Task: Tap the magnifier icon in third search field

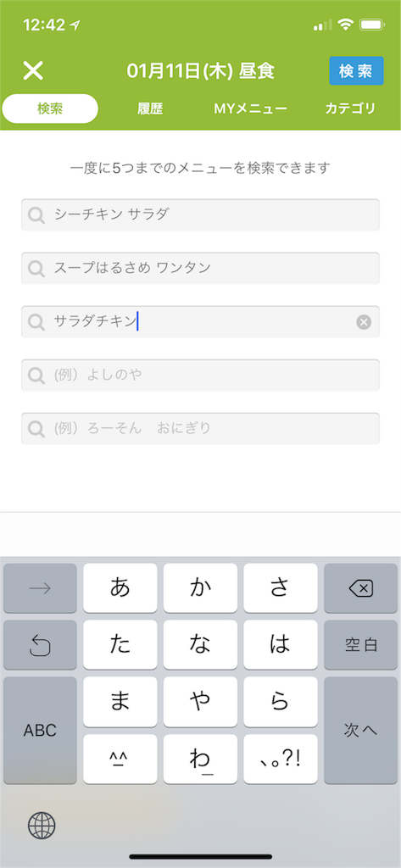Action: (36, 322)
